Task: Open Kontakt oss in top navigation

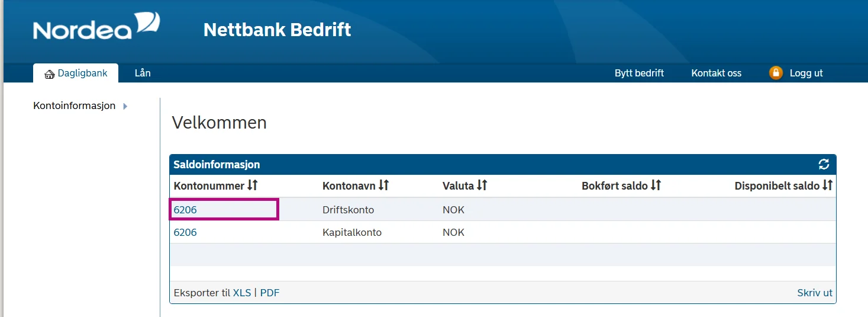Action: pos(716,73)
